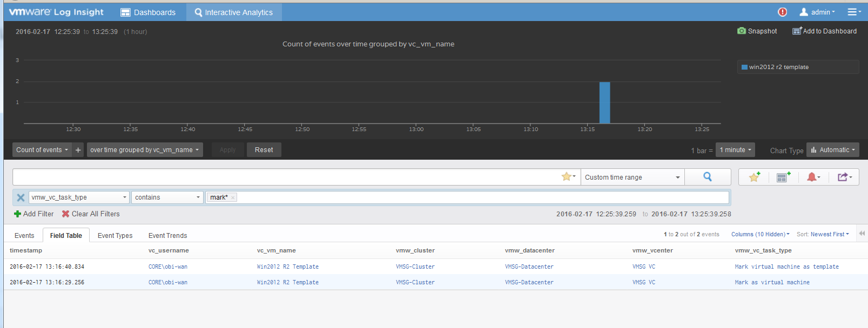This screenshot has width=868, height=328.
Task: Click vmw_vc_task_type column header
Action: point(763,250)
